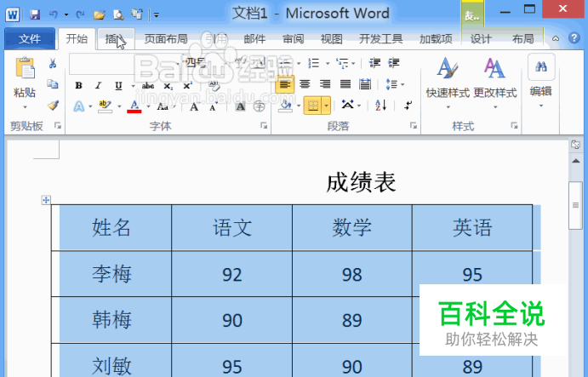Open Customize Quick Access Toolbar dropdown

pyautogui.click(x=157, y=15)
